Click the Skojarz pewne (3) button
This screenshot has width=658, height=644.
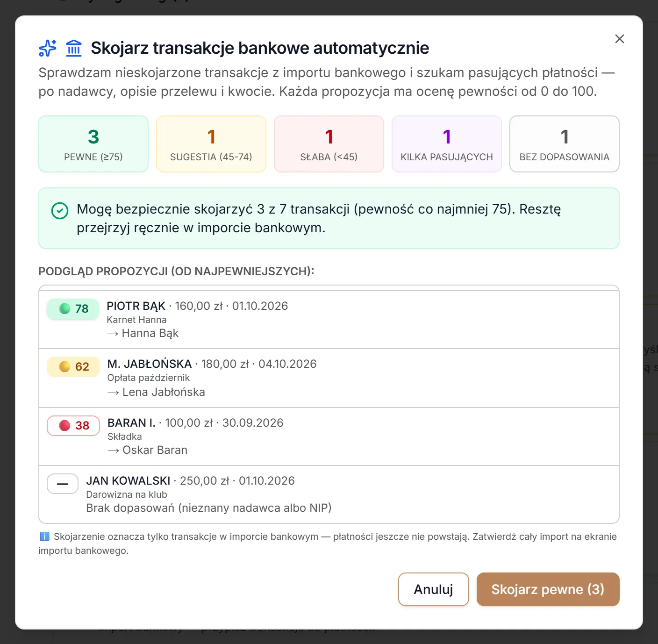pyautogui.click(x=548, y=589)
